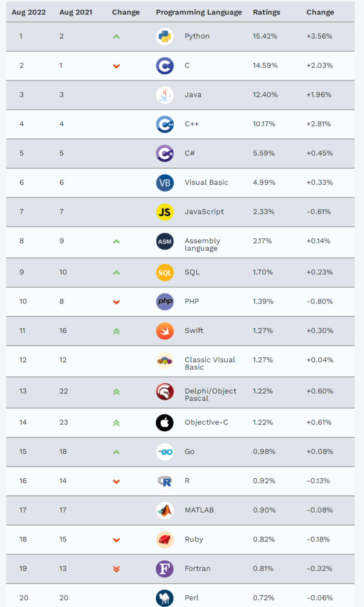Click the Delphi/Object Pascal language name
The width and height of the screenshot is (364, 607).
tap(210, 394)
